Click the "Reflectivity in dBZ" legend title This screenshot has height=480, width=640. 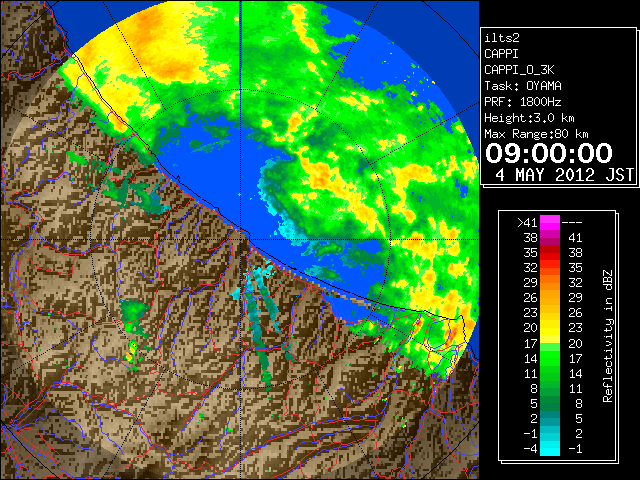(x=608, y=336)
